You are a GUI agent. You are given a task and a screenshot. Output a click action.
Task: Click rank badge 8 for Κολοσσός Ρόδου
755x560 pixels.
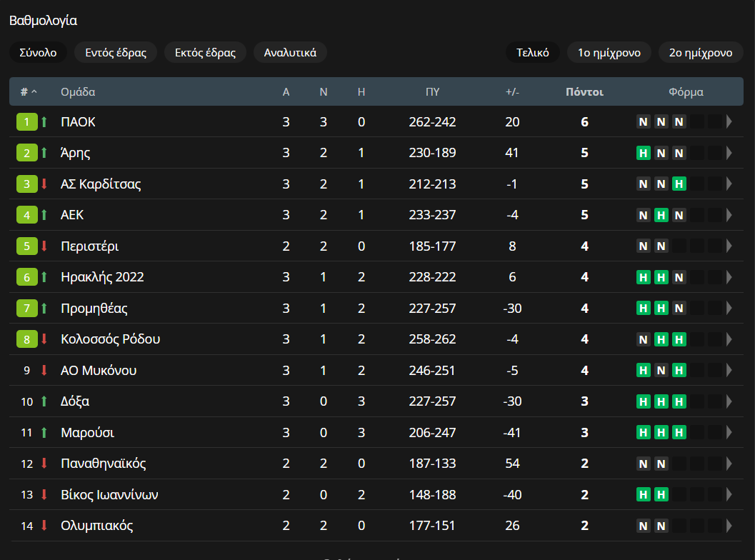pyautogui.click(x=27, y=339)
